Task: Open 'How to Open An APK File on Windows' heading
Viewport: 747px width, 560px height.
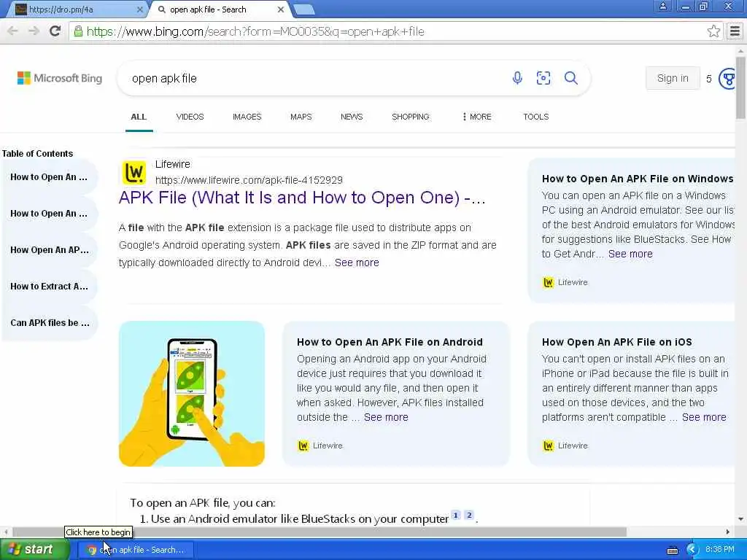Action: (x=638, y=179)
